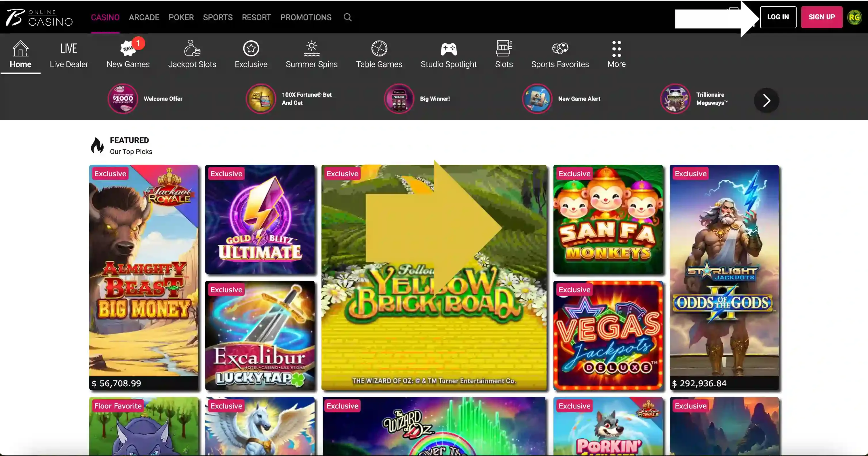The width and height of the screenshot is (868, 456).
Task: Open the RG responsible gaming badge
Action: point(854,17)
